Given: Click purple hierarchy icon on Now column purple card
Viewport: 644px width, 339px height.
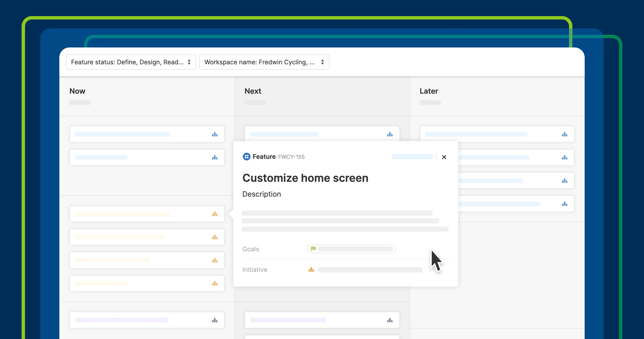Looking at the screenshot, I should pyautogui.click(x=215, y=320).
